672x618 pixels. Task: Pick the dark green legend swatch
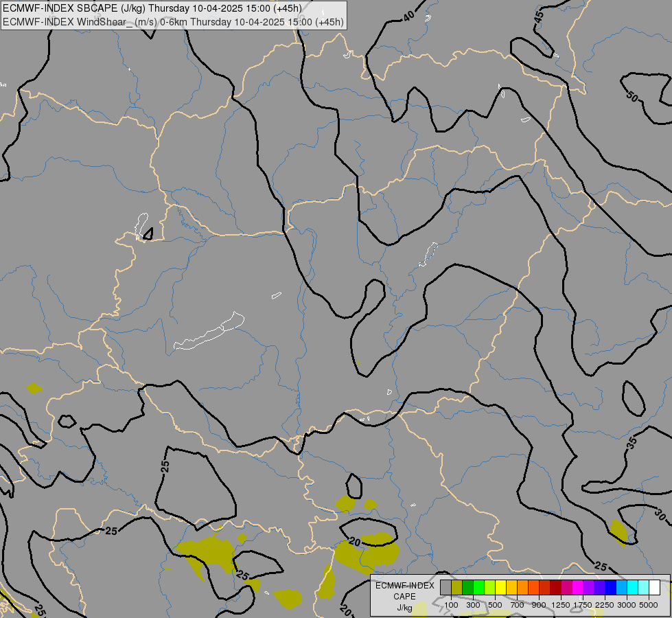click(467, 587)
